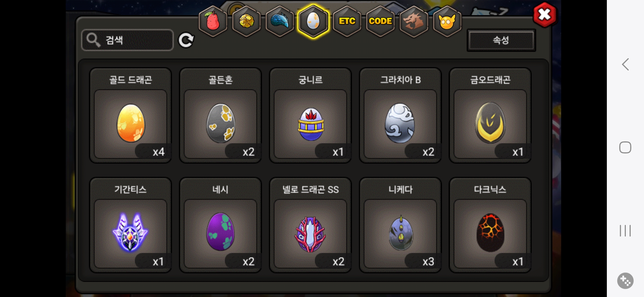Close the inventory with red X
Screen dimensions: 644x297
pos(544,15)
